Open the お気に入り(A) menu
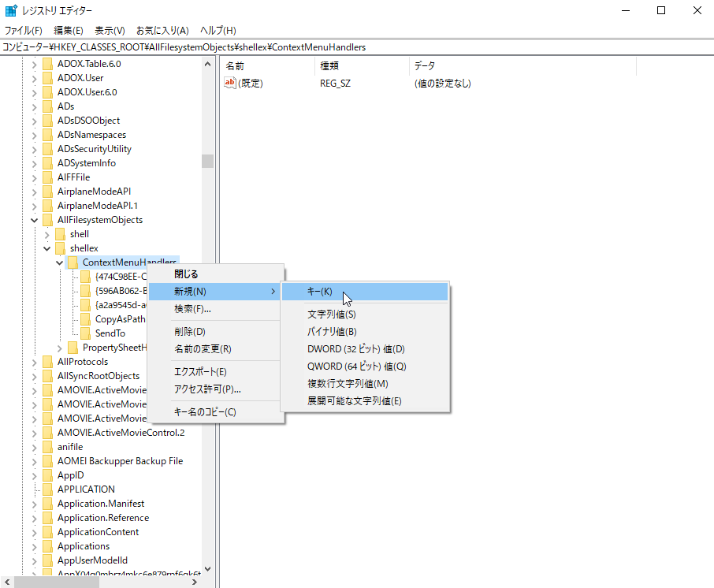The height and width of the screenshot is (588, 714). [162, 31]
